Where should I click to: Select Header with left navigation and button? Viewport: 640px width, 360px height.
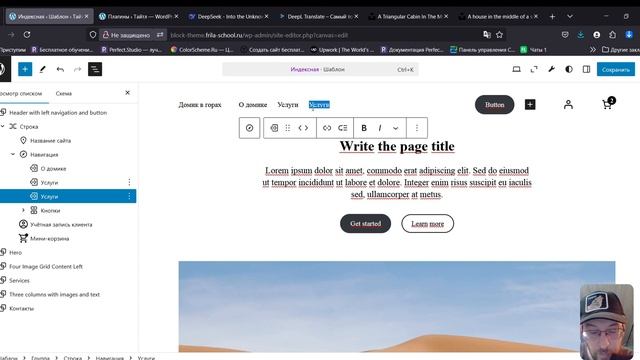click(x=58, y=113)
